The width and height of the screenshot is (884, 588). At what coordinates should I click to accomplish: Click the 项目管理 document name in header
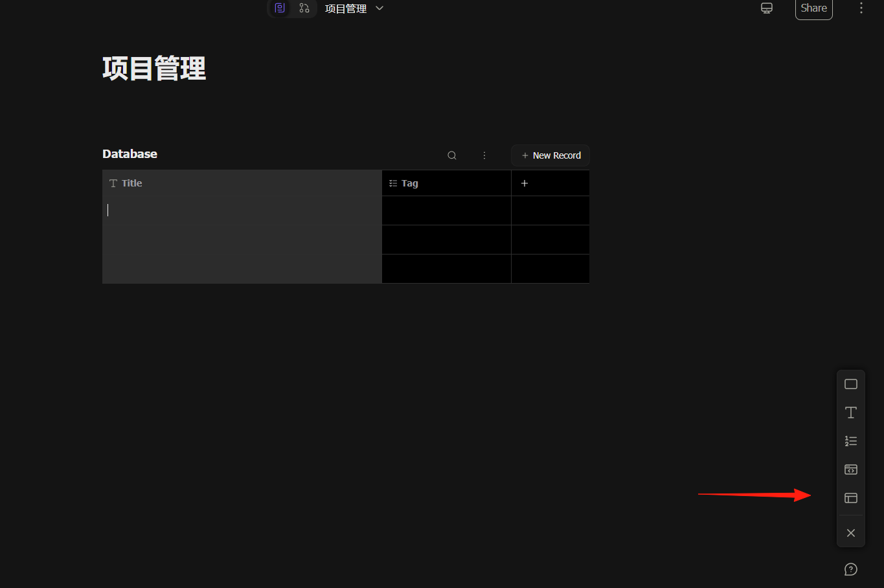[x=346, y=8]
